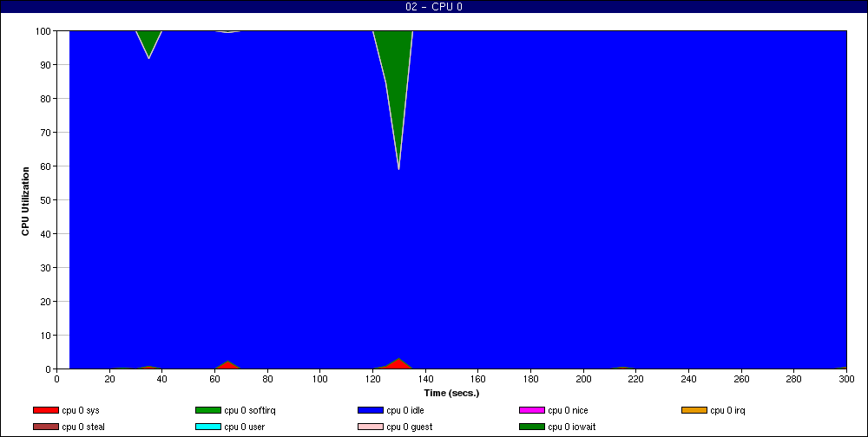
Task: Click the brown cpu 0 steal legend swatch
Action: click(46, 427)
